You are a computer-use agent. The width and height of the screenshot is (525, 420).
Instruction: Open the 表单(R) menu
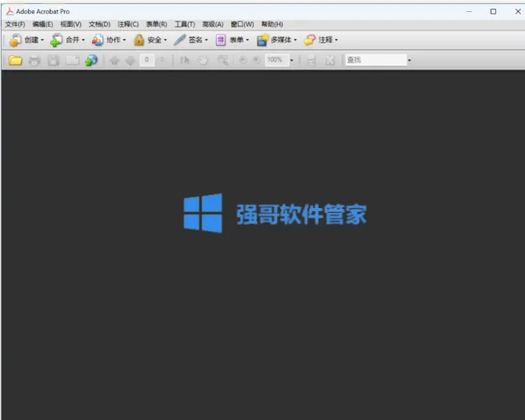156,24
